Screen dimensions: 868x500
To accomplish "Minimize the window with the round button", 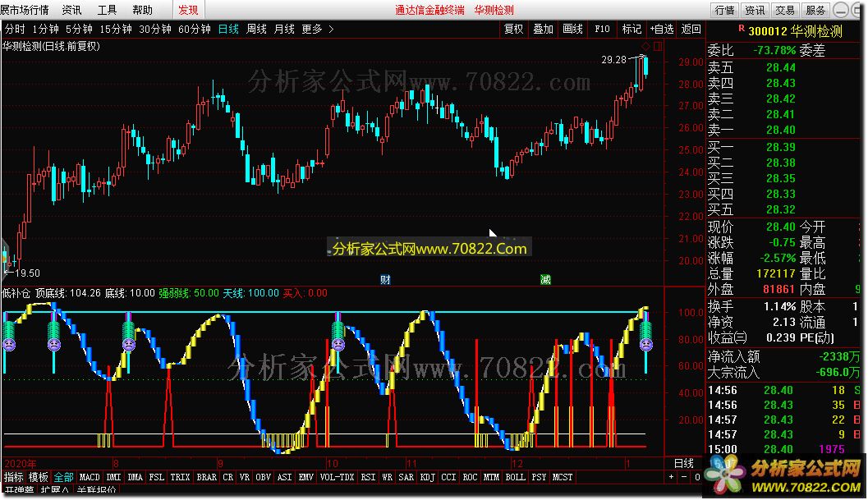I will [x=840, y=10].
